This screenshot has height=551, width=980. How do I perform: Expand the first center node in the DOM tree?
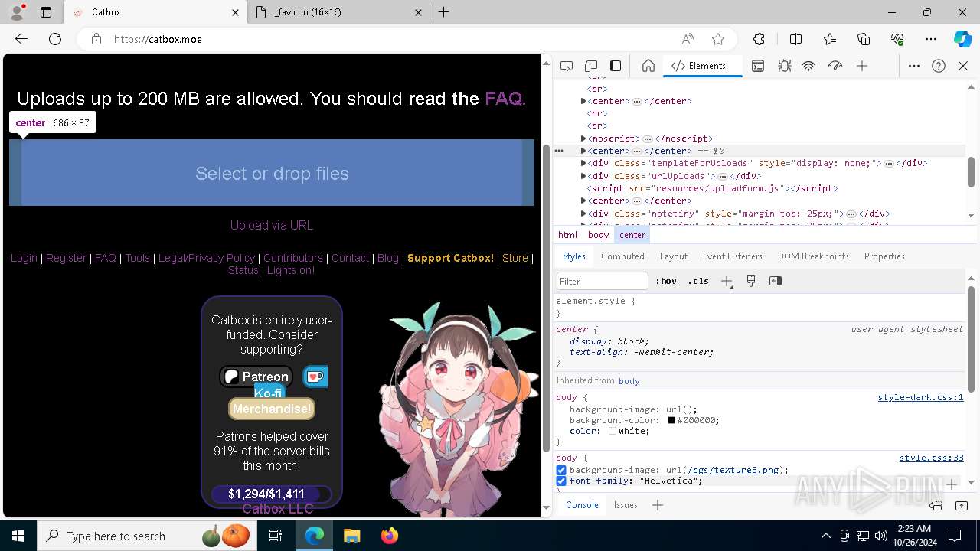(583, 101)
